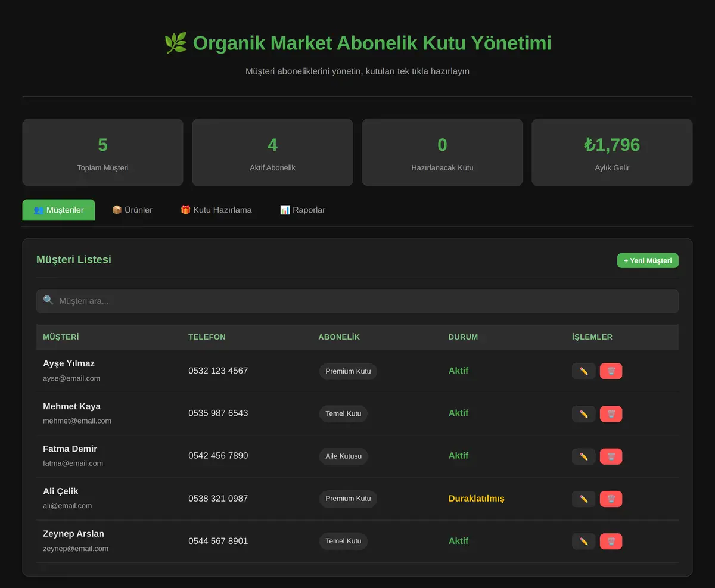
Task: Click the email ayse@email.com
Action: [71, 378]
